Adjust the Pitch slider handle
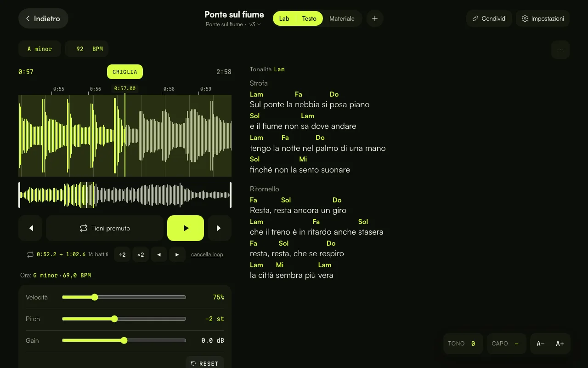The image size is (588, 368). tap(114, 319)
